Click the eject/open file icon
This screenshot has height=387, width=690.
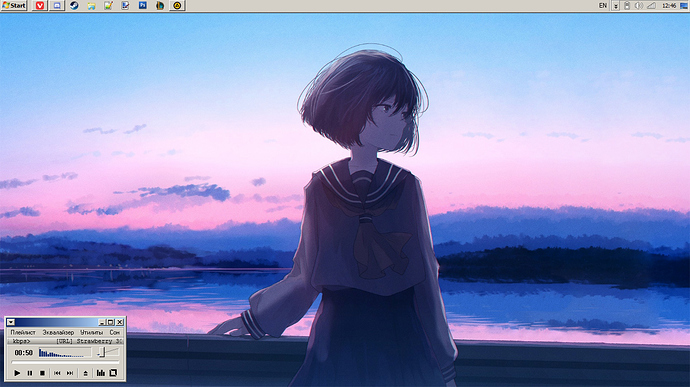tap(85, 373)
